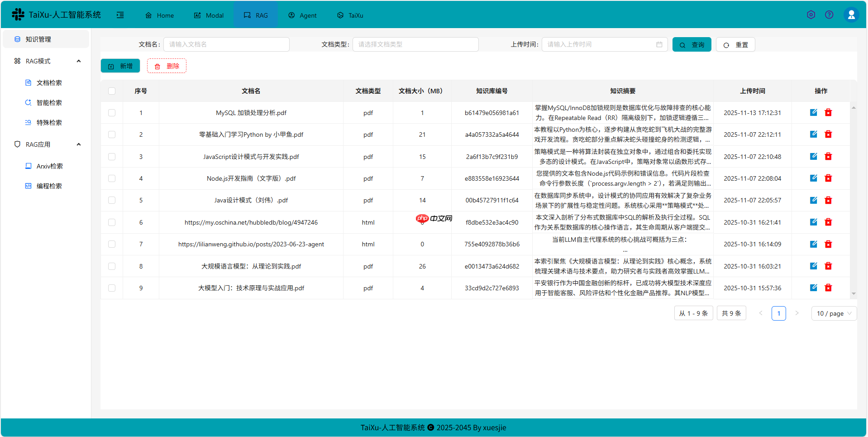
Task: Check the checkbox for 大模型入门 row
Action: click(x=111, y=288)
